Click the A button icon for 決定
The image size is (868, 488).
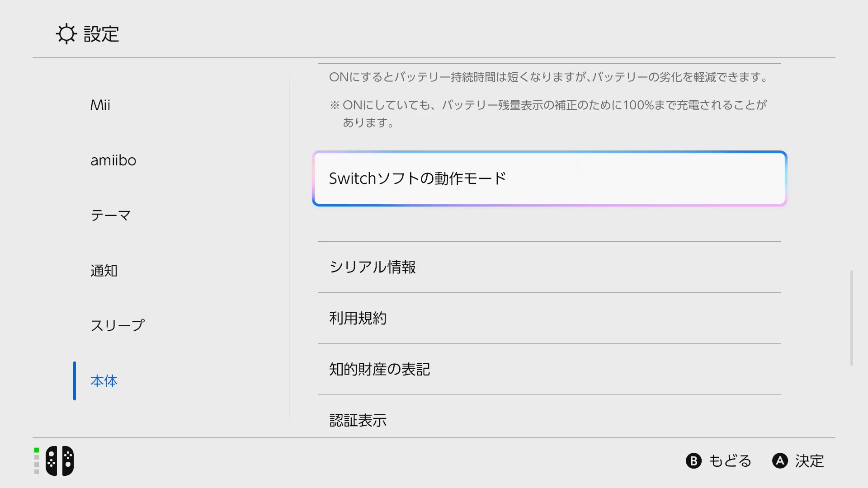click(x=779, y=461)
